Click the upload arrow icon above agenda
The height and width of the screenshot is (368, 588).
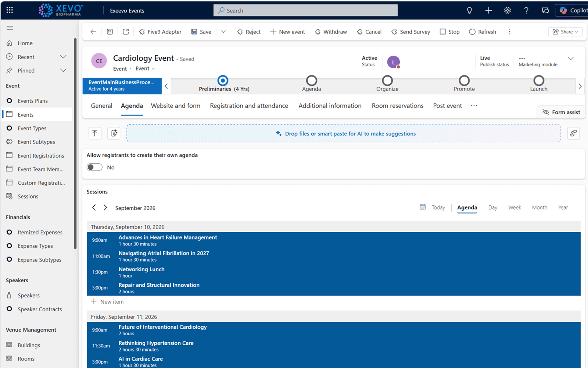[x=95, y=133]
